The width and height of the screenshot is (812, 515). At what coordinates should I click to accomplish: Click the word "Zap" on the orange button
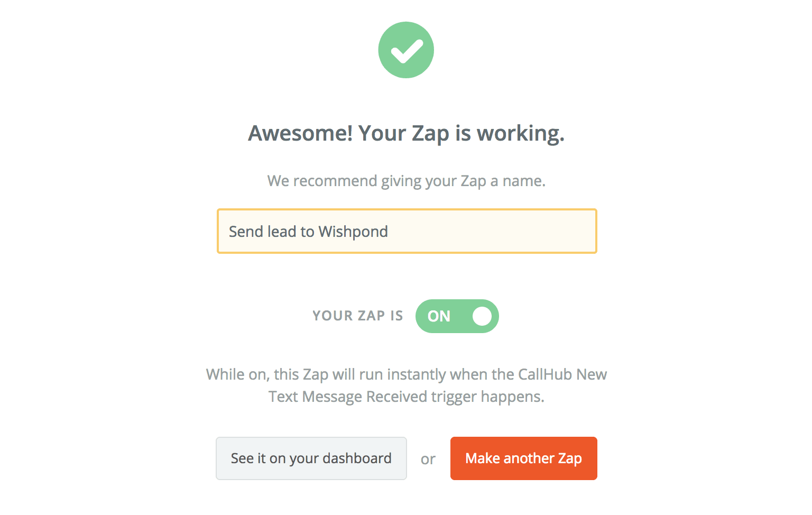coord(570,458)
